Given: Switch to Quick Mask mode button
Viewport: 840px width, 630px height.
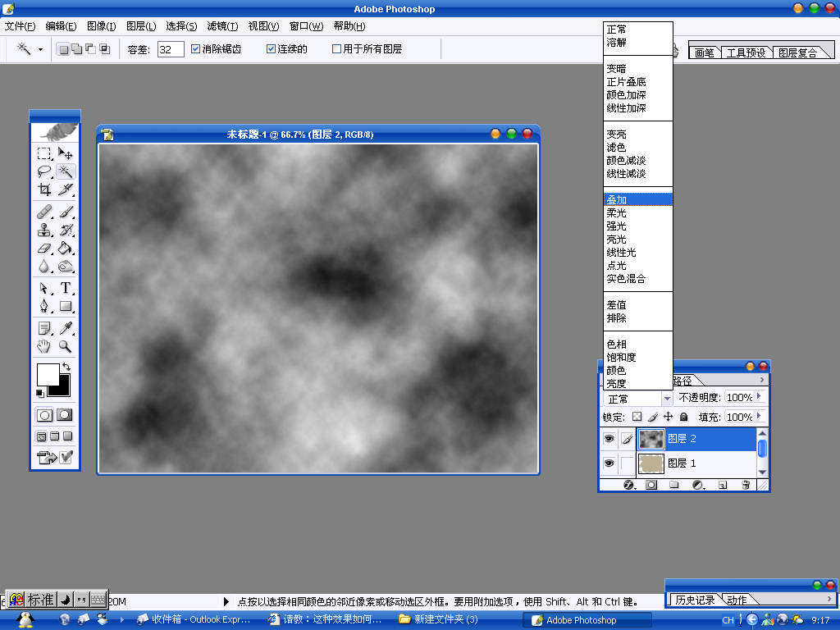Looking at the screenshot, I should 65,415.
